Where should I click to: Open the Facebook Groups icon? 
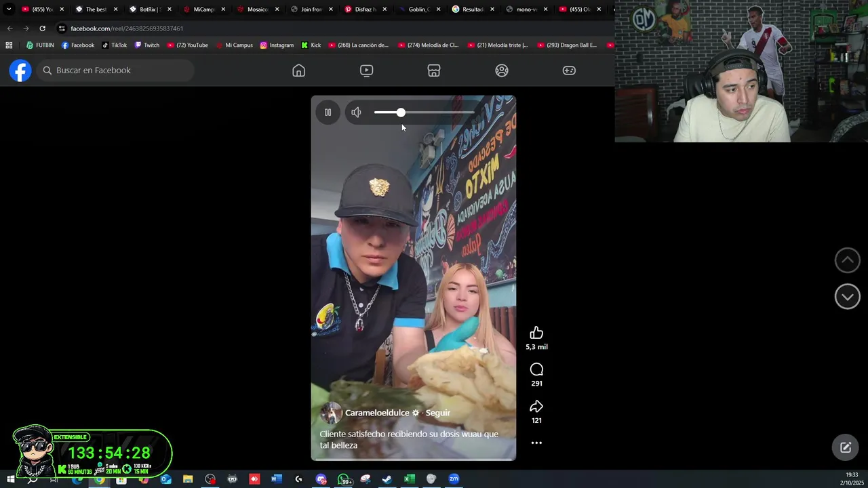pos(502,70)
